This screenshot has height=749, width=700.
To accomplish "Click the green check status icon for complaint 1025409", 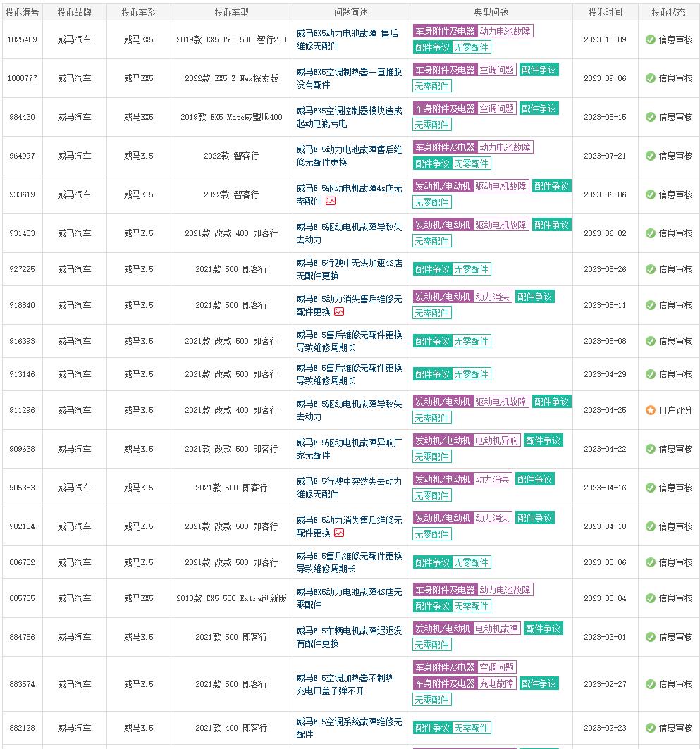I will (651, 39).
